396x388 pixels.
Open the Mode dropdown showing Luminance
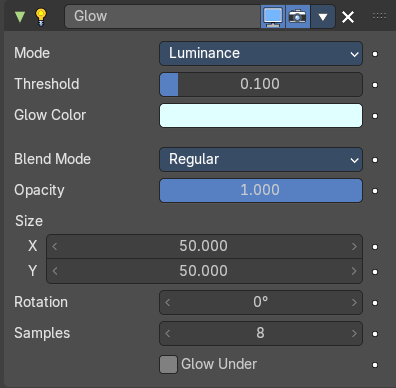[x=261, y=53]
